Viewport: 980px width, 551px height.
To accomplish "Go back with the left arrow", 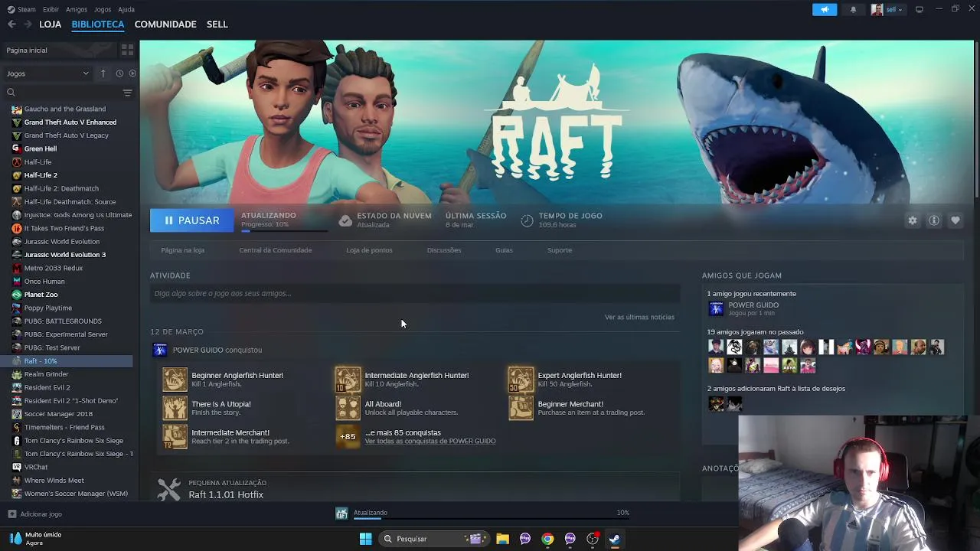I will pos(11,24).
